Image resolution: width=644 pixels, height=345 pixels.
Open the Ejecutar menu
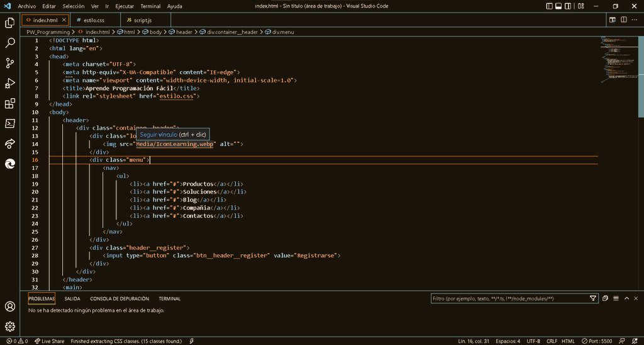[125, 6]
